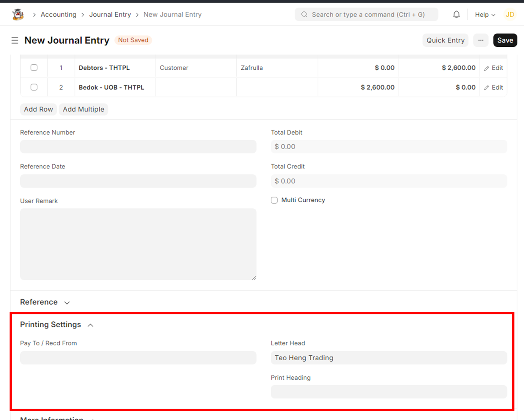Click the Total Credit field

pos(389,181)
